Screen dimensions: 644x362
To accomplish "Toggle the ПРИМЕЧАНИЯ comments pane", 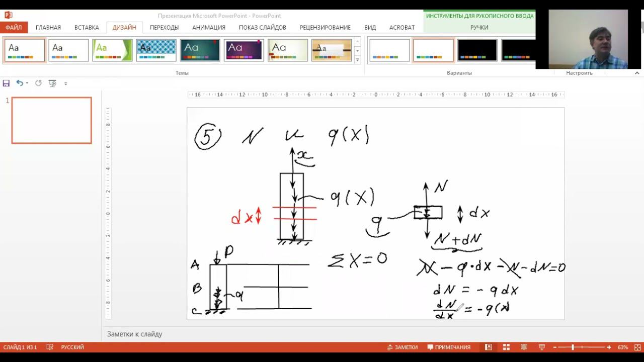I will click(x=449, y=347).
